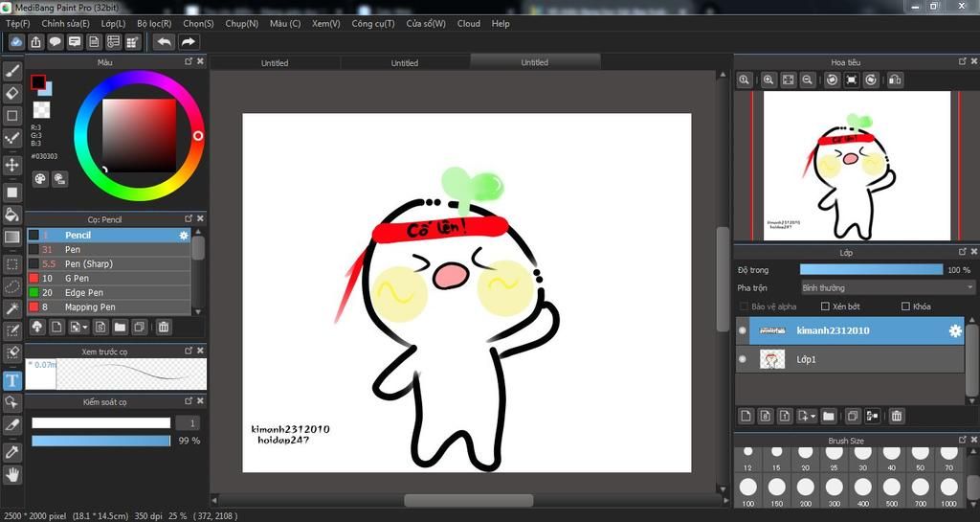980x522 pixels.
Task: Open the Bộ lọc(R) menu
Action: click(154, 23)
